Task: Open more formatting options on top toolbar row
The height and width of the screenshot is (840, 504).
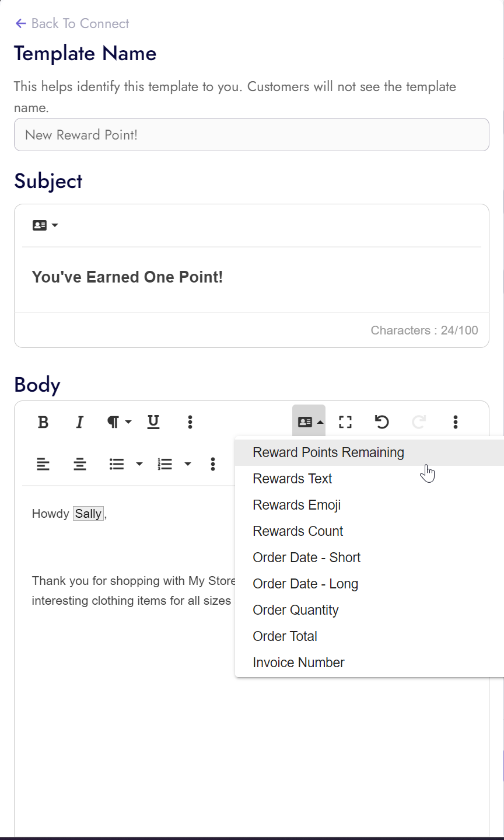Action: point(190,421)
